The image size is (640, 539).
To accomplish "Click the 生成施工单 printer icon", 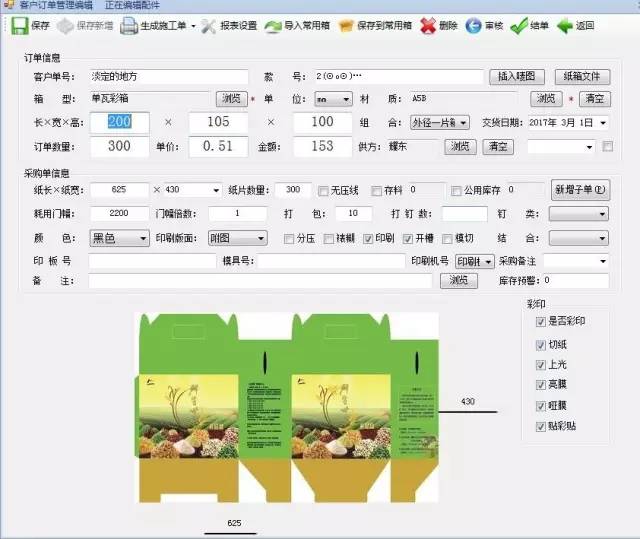I will pos(129,26).
